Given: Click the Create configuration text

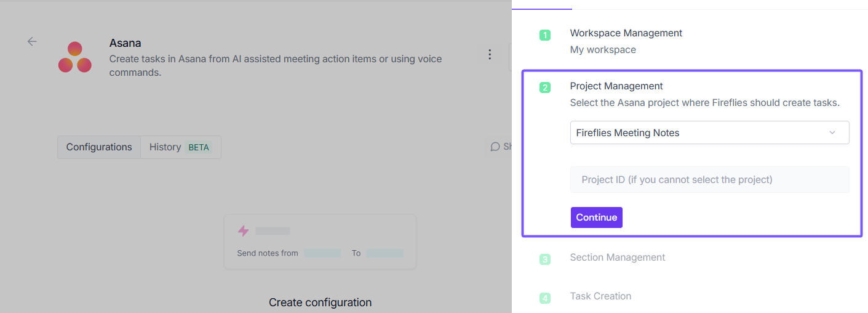Looking at the screenshot, I should (x=320, y=303).
